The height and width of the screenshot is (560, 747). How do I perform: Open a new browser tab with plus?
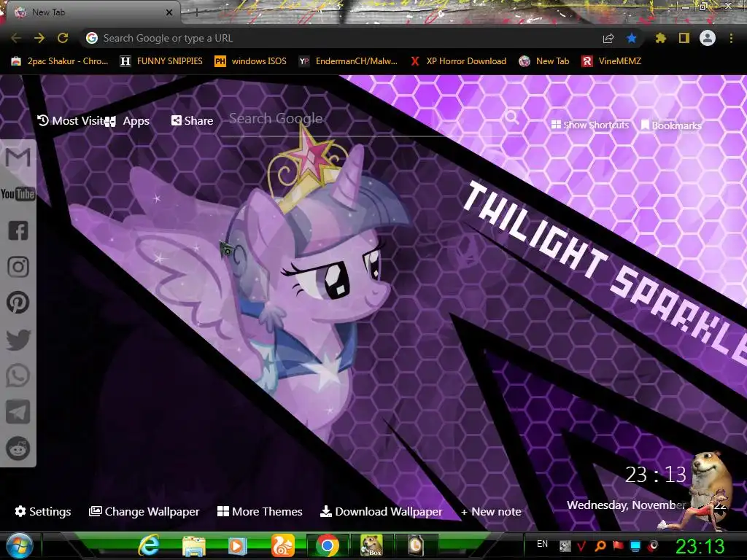(x=197, y=13)
